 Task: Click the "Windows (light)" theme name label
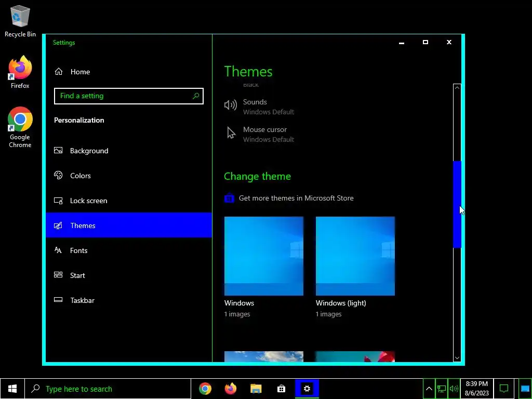pyautogui.click(x=341, y=303)
